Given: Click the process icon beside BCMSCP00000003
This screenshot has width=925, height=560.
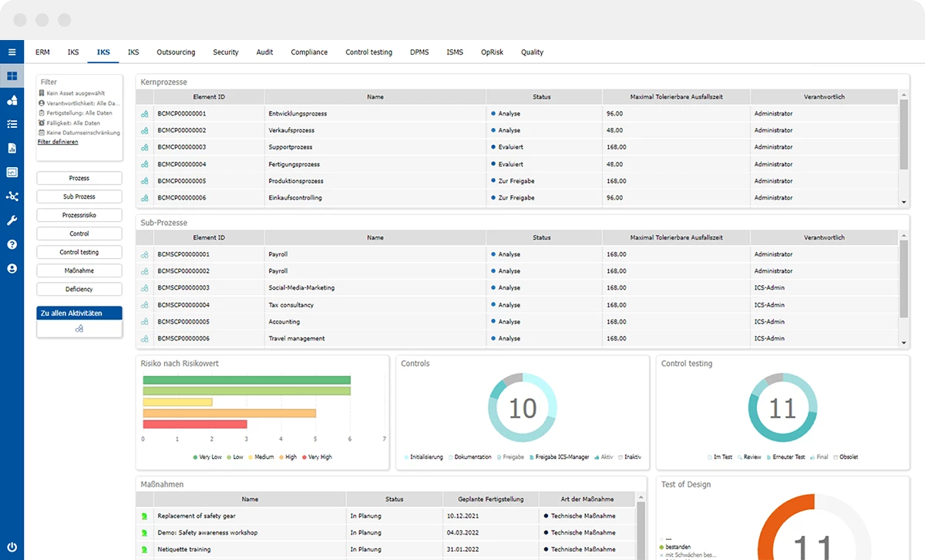Looking at the screenshot, I should [x=144, y=288].
